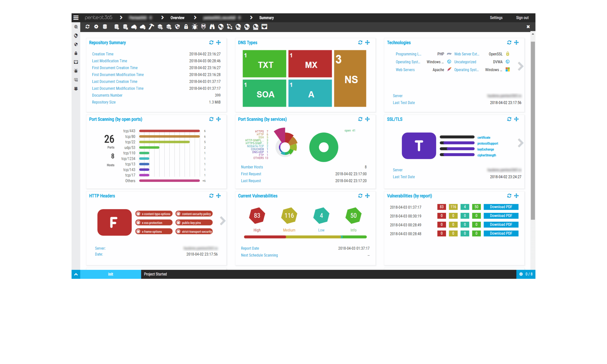Show next Technologies page arrow
Image resolution: width=607 pixels, height=364 pixels.
coord(520,66)
